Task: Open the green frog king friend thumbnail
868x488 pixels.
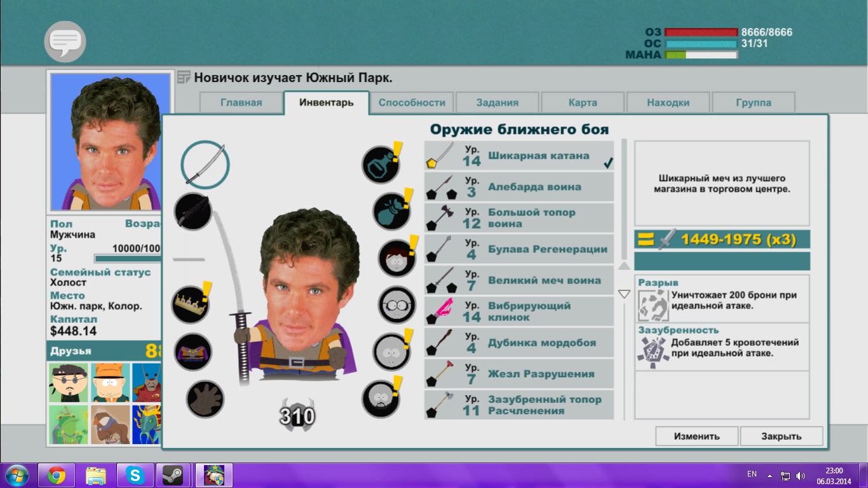Action: pyautogui.click(x=69, y=424)
